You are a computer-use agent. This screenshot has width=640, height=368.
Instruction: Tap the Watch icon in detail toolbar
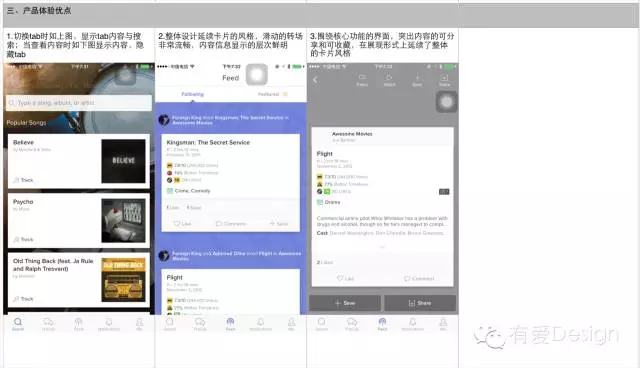[389, 80]
